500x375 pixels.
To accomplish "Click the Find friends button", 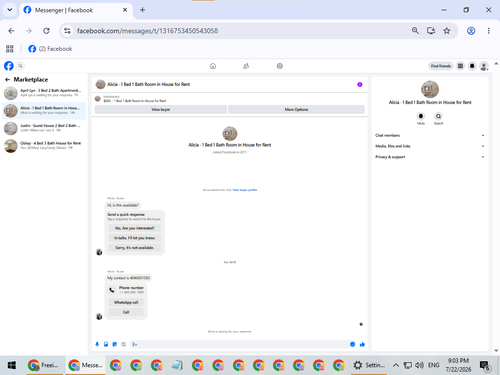I will [x=441, y=66].
